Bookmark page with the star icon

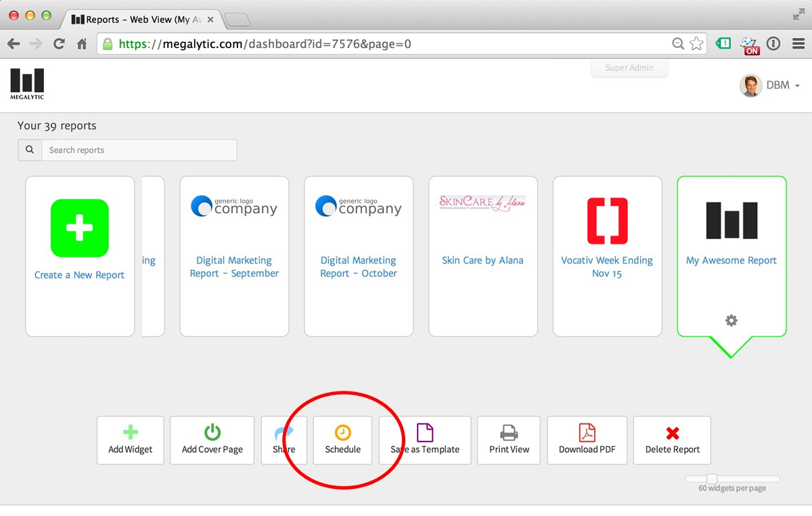(696, 44)
